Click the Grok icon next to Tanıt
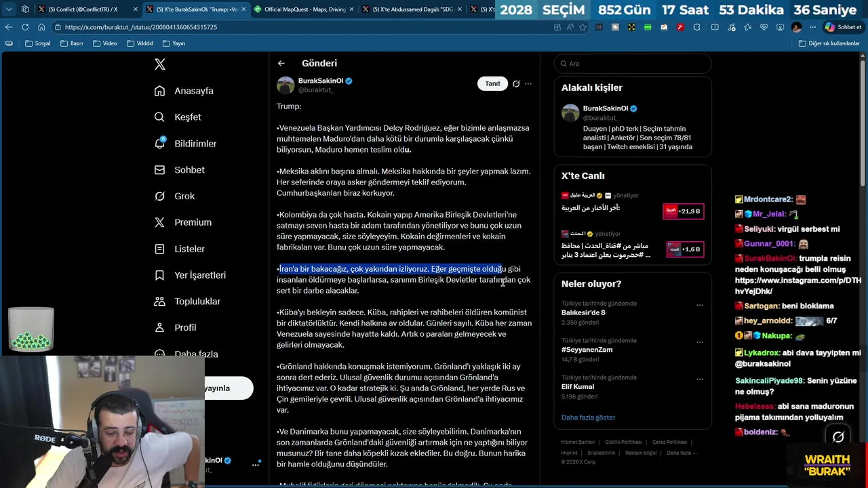This screenshot has width=868, height=488. tap(516, 84)
